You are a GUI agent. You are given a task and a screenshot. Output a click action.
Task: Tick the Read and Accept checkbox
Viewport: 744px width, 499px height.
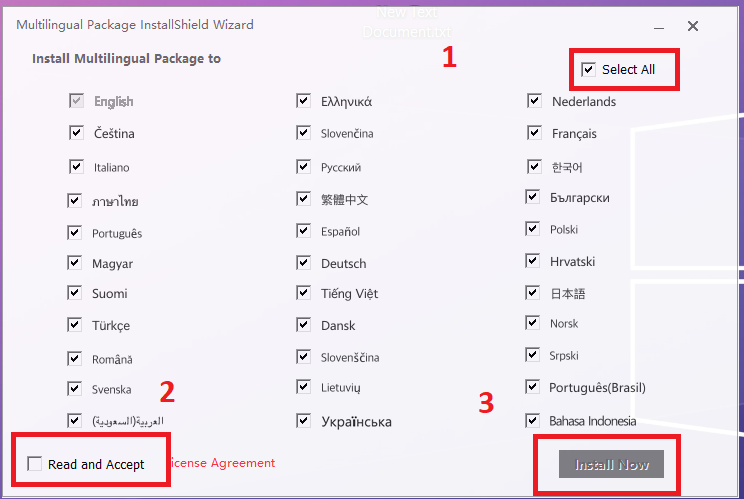point(35,463)
